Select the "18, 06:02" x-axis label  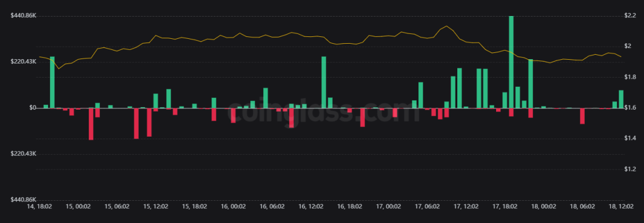coord(583,206)
